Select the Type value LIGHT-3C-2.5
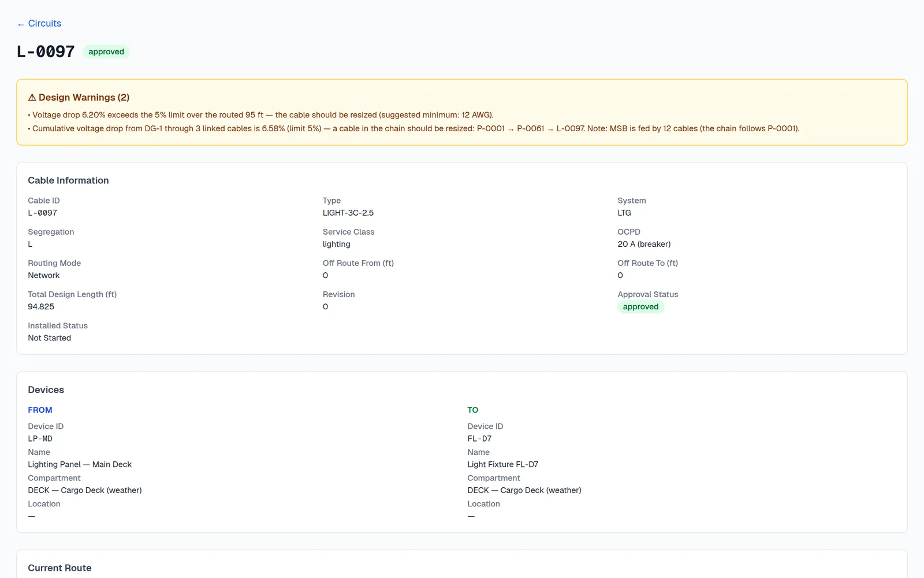924x578 pixels. 348,213
